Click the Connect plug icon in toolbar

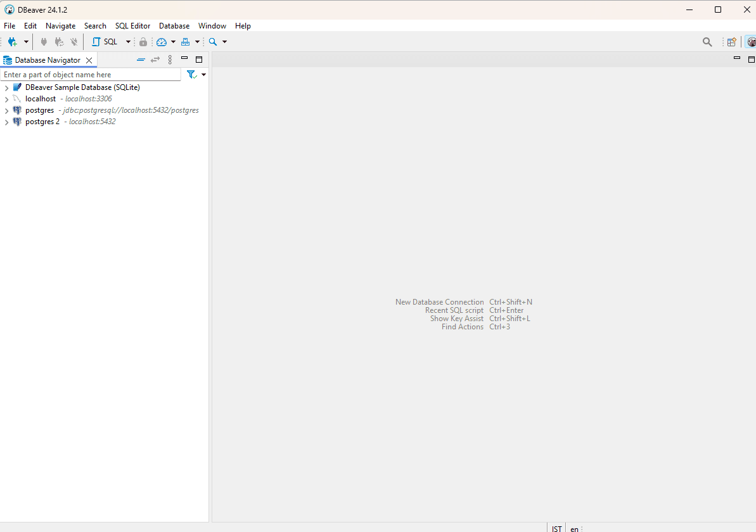pos(44,42)
